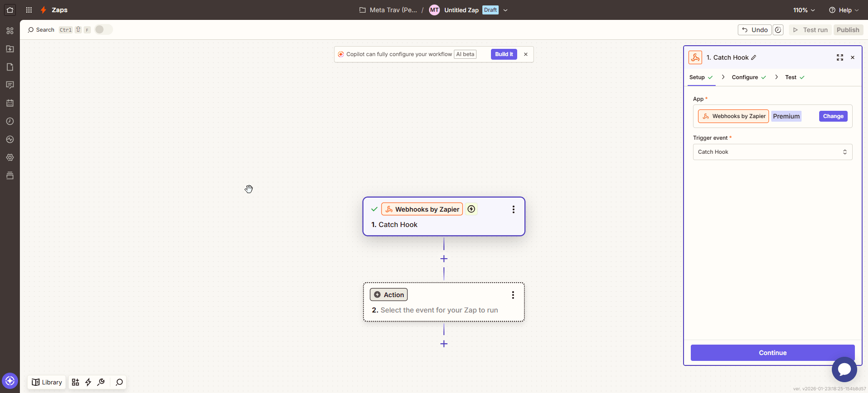Expand the step panel to full screen
The height and width of the screenshot is (393, 868).
point(840,57)
